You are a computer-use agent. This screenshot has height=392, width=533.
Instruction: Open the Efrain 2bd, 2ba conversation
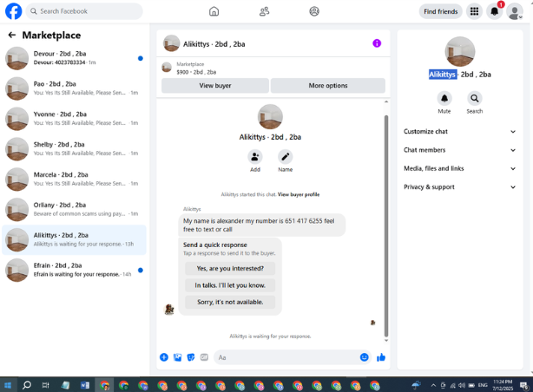(x=74, y=270)
